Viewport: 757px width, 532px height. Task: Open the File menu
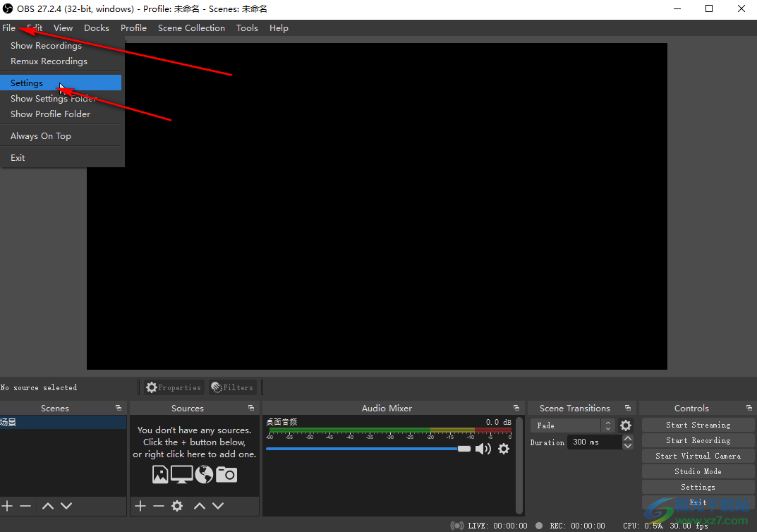tap(8, 28)
